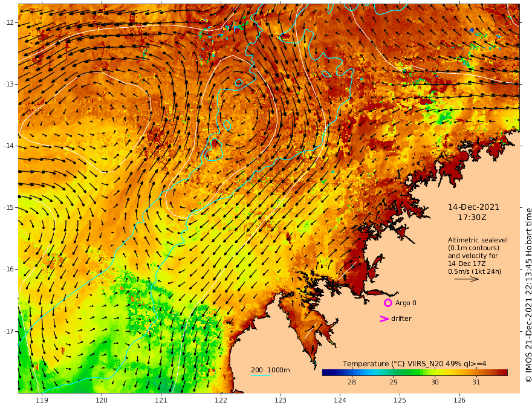Click the latitude axis label -14

tap(9, 146)
